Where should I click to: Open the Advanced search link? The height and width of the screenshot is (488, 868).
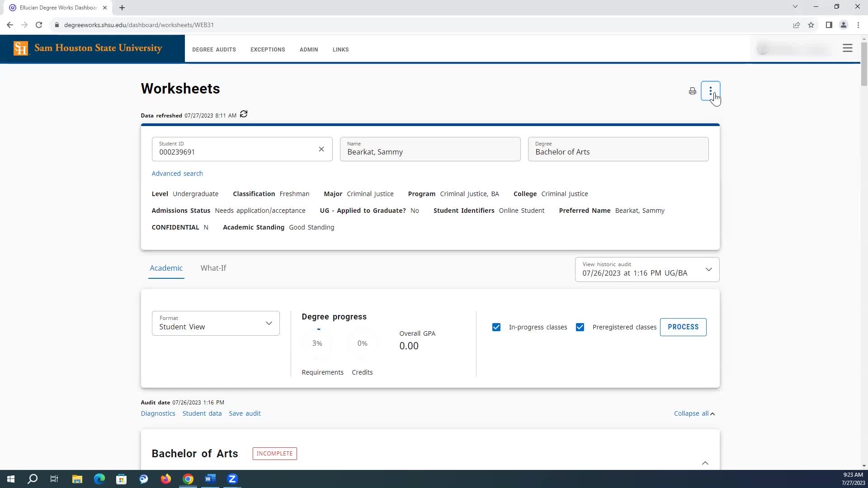[x=177, y=174]
